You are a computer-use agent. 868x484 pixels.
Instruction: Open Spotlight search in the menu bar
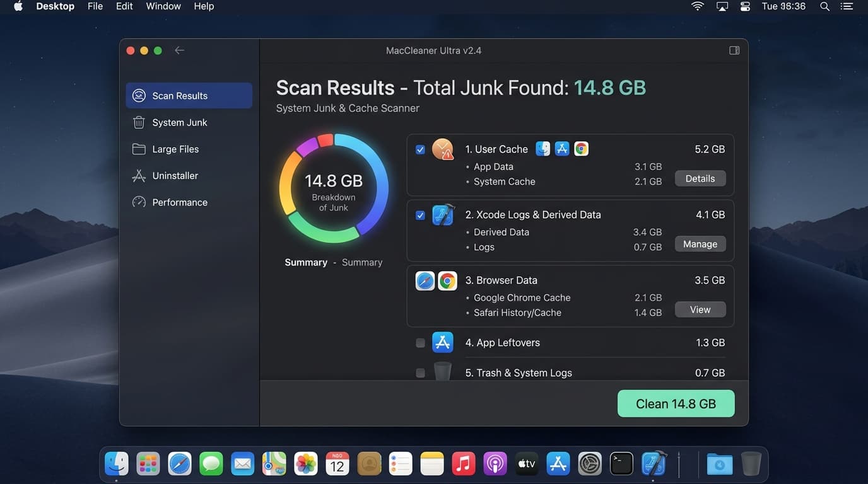824,6
